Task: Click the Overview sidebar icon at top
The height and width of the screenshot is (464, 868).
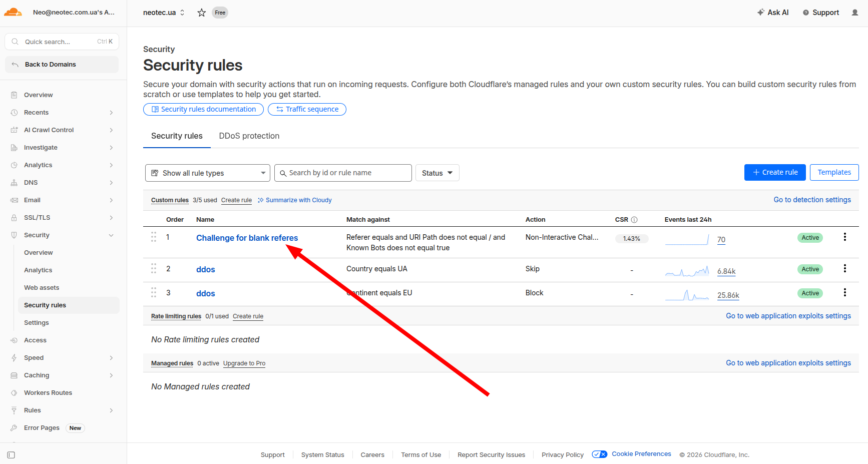Action: click(x=14, y=95)
